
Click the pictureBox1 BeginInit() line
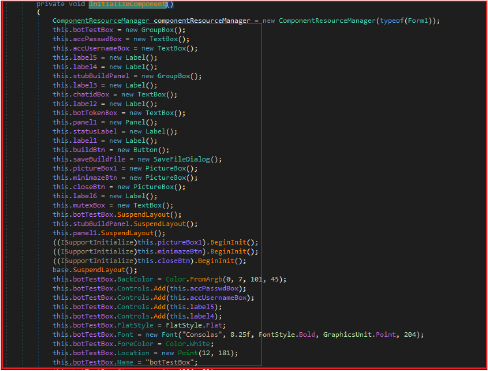pyautogui.click(x=155, y=242)
